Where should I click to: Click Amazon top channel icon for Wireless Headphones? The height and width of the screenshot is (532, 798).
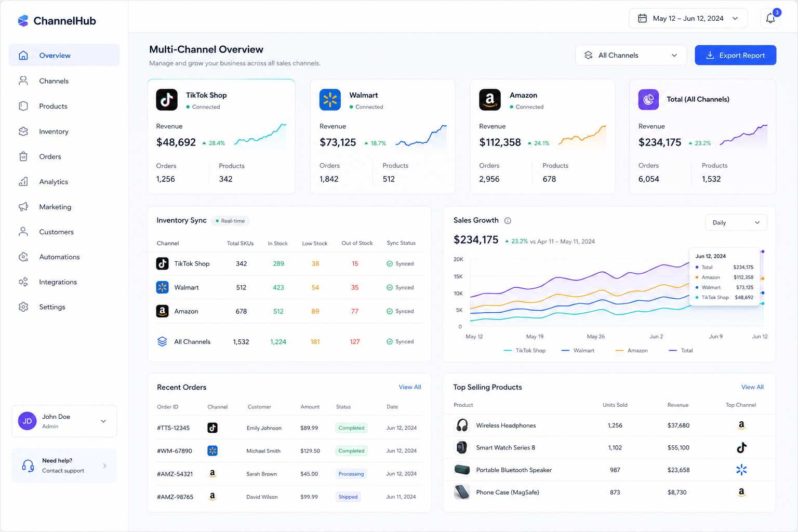click(741, 425)
